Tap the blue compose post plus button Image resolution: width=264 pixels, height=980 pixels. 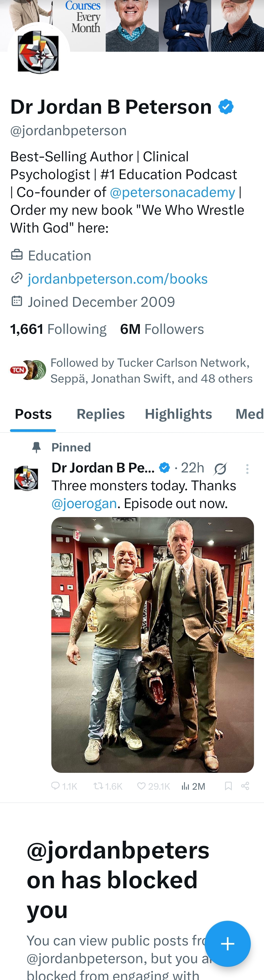(227, 943)
